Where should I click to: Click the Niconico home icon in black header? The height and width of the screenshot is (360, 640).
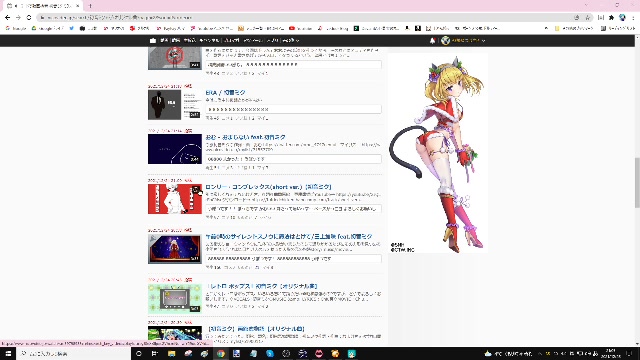[x=153, y=40]
